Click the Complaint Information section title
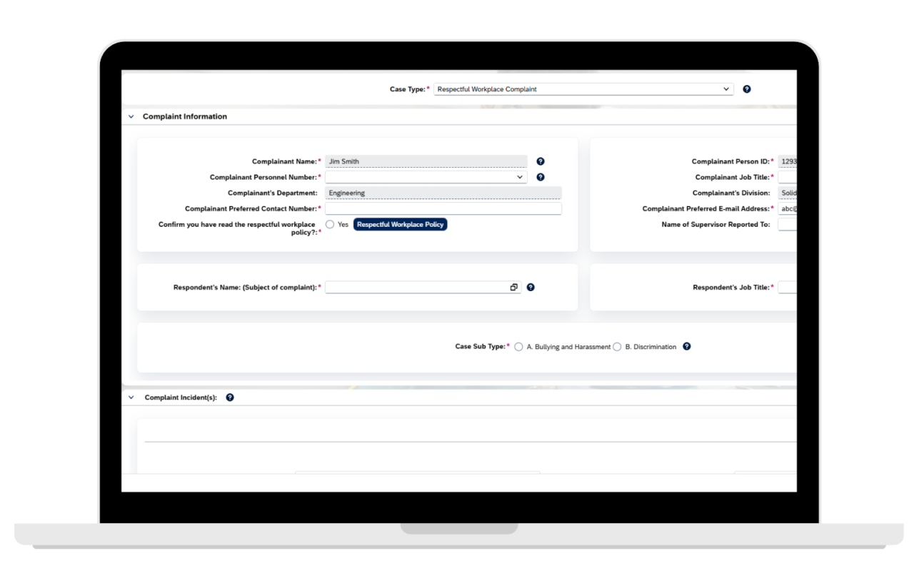 (x=185, y=116)
